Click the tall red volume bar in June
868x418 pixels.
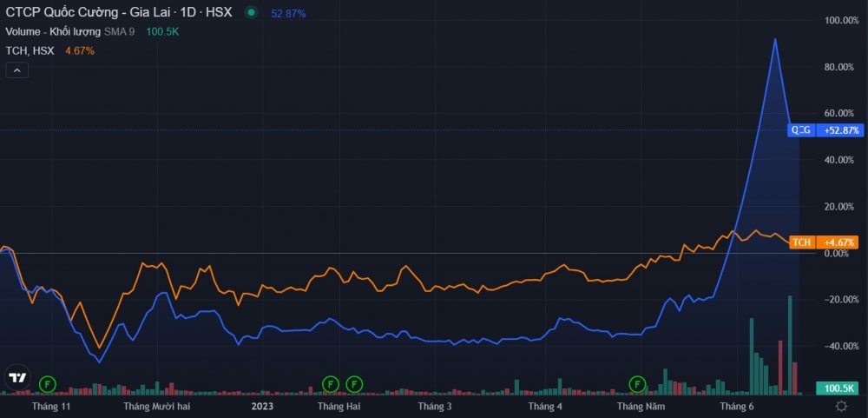[780, 368]
